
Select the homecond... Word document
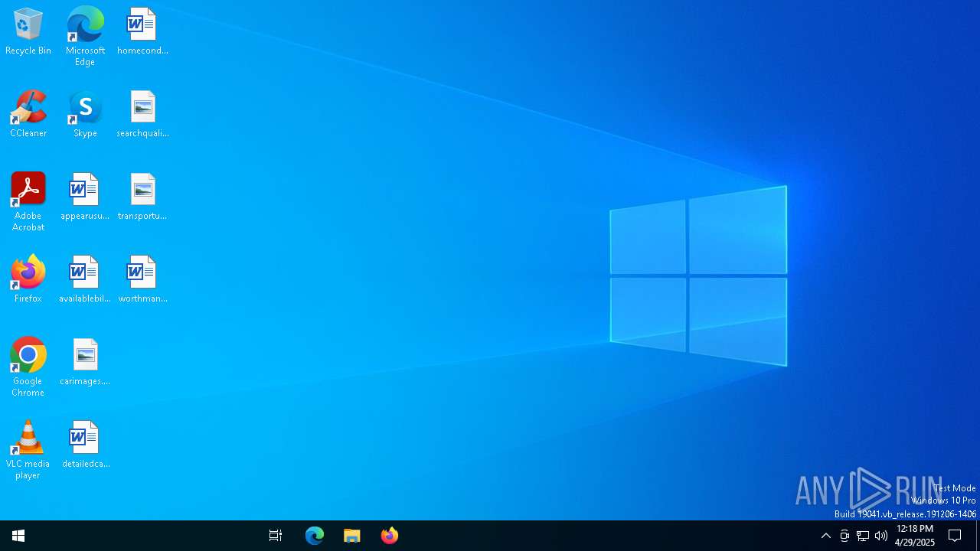click(142, 31)
